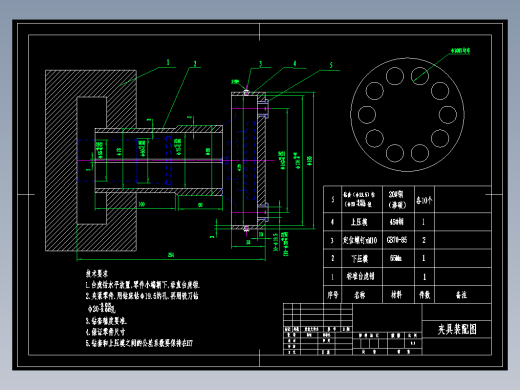
Task: Click the column header 序号
Action: point(333,295)
